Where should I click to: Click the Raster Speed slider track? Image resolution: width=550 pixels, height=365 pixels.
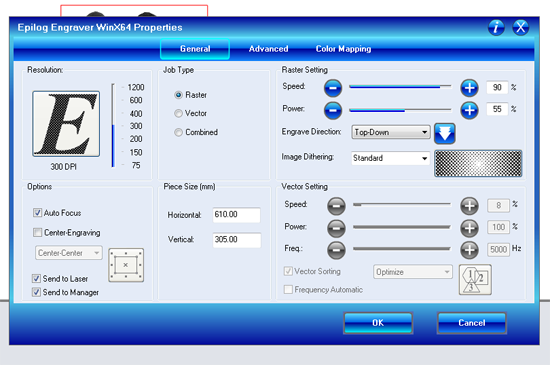pos(400,87)
